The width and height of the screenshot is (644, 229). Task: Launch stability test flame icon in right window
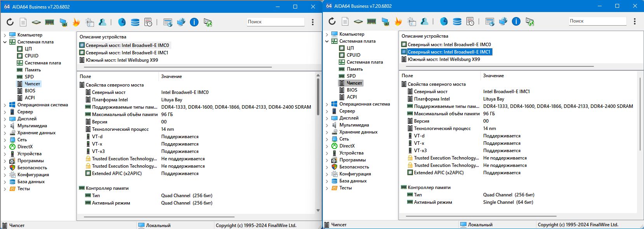pyautogui.click(x=398, y=21)
